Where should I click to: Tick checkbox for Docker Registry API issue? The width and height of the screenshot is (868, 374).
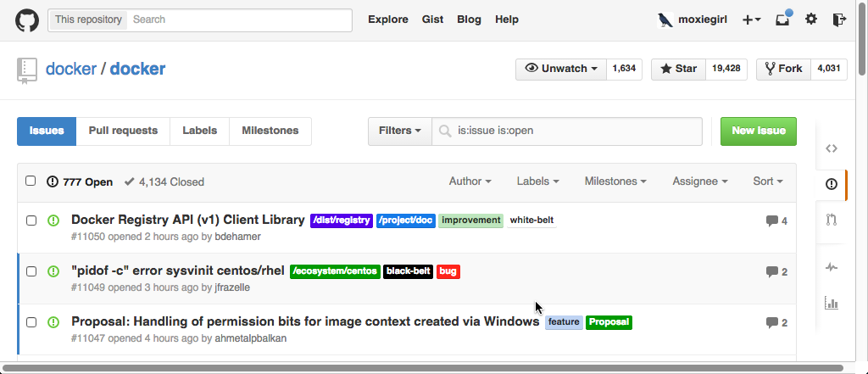click(x=31, y=220)
